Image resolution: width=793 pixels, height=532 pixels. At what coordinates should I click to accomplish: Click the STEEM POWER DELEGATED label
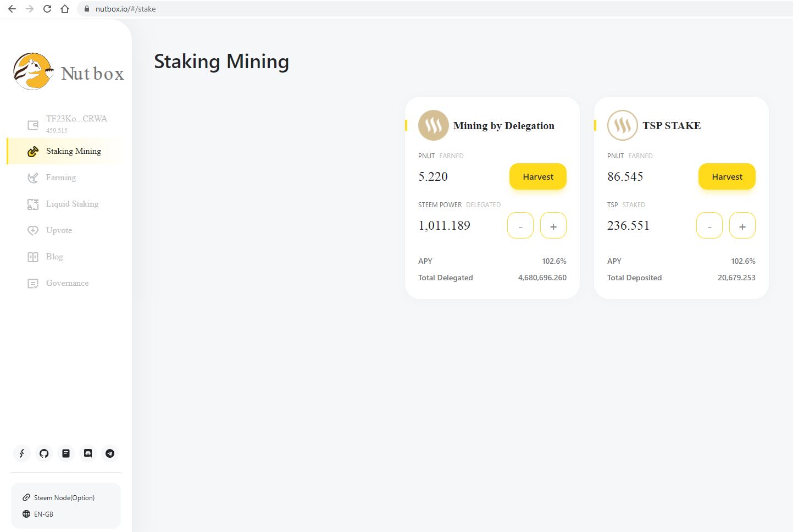(459, 205)
